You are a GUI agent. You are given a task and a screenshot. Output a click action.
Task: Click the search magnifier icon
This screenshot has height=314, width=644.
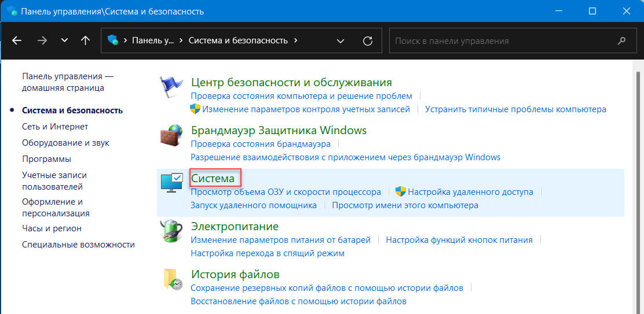(621, 40)
